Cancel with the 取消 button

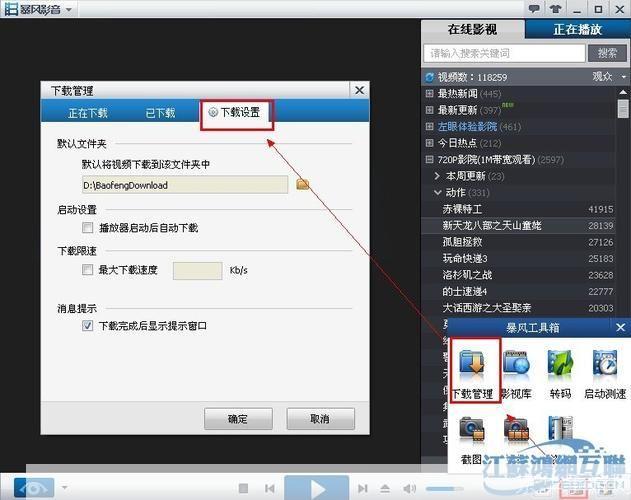[320, 419]
